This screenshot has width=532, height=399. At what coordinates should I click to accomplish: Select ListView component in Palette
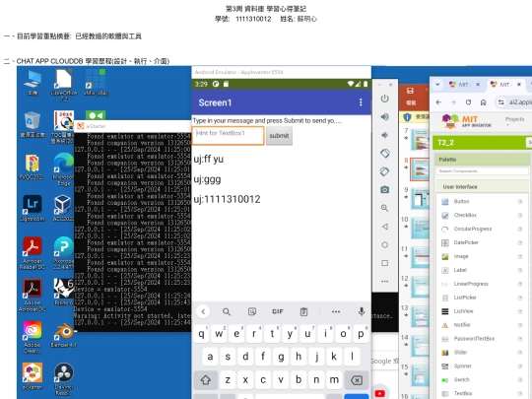[463, 311]
